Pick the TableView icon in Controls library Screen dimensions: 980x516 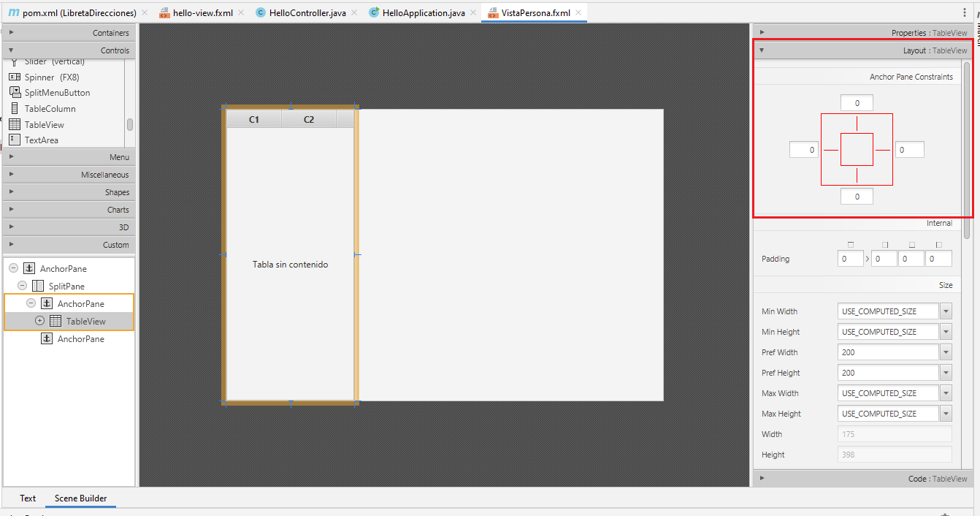[14, 124]
